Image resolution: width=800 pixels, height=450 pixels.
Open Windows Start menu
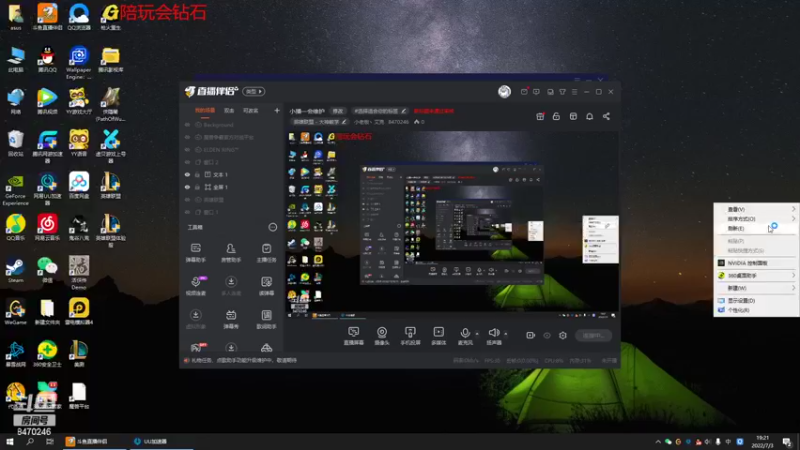coord(10,442)
